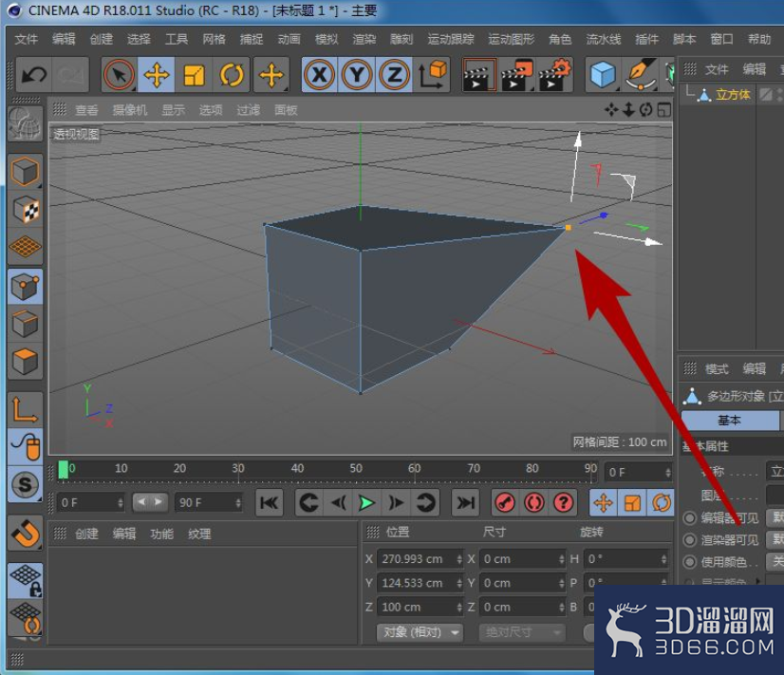The height and width of the screenshot is (675, 784).
Task: Toggle the Viewport Solo S icon
Action: coord(25,484)
